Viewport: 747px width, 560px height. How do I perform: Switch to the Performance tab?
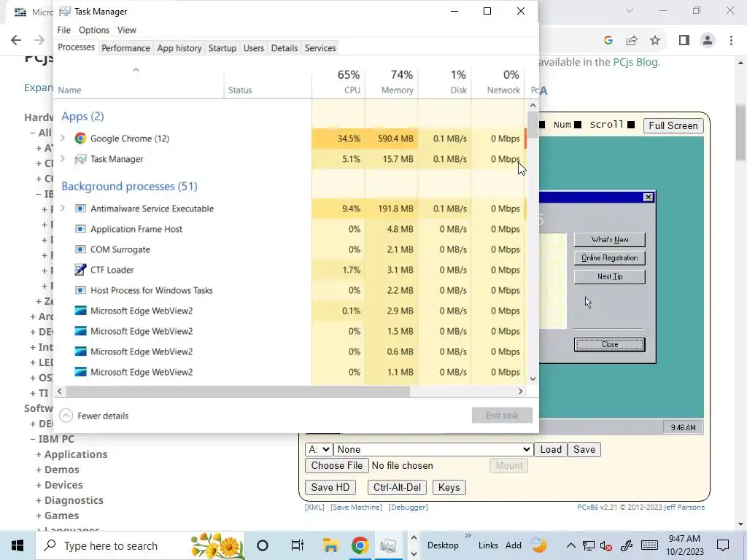click(x=125, y=48)
